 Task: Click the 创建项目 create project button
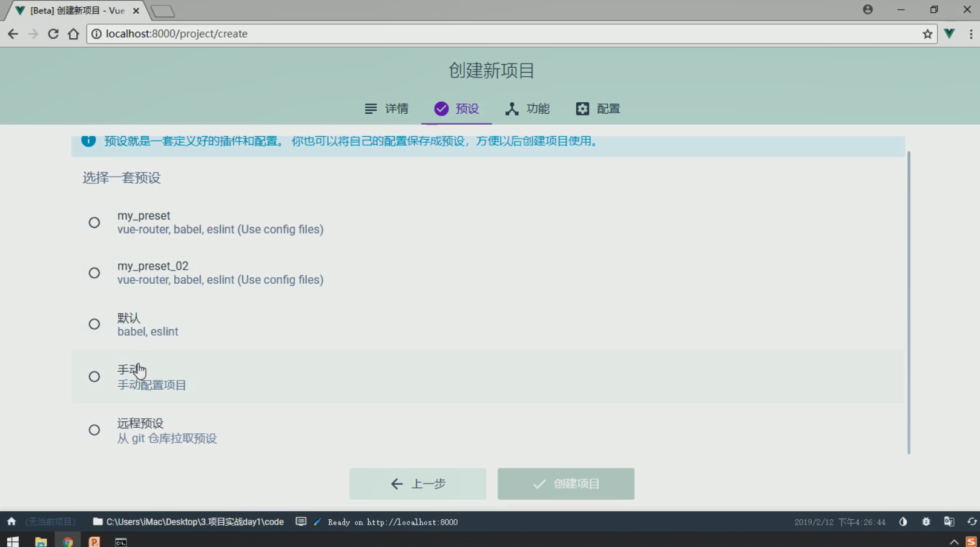point(566,483)
